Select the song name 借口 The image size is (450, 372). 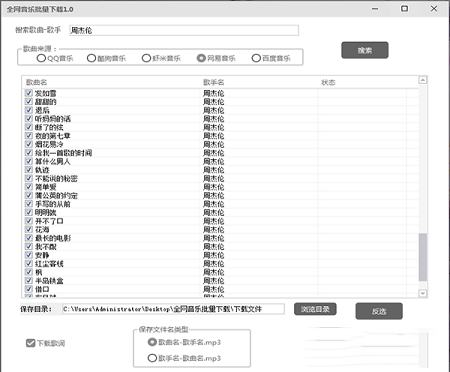42,289
